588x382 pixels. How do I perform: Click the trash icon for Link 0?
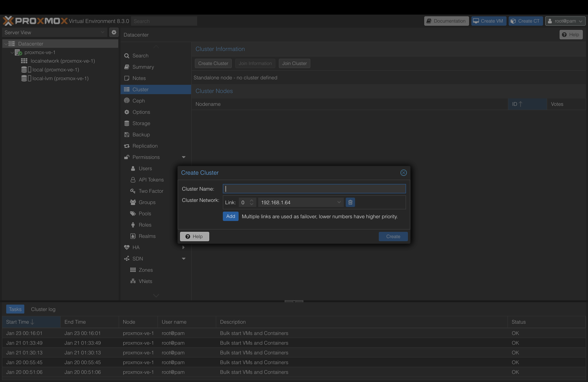350,202
